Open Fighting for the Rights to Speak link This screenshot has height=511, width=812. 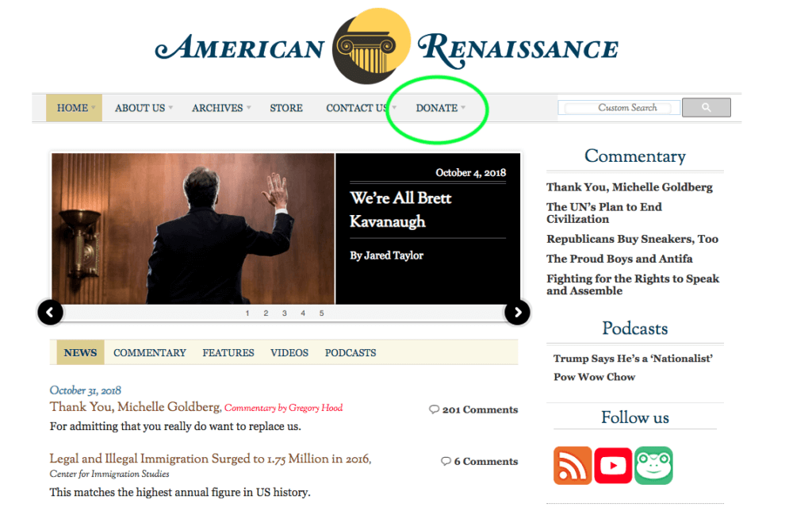pyautogui.click(x=633, y=285)
